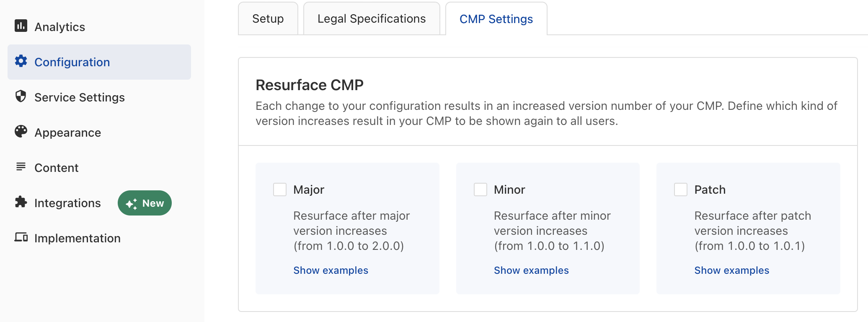Check the Minor version increase option
The height and width of the screenshot is (322, 868).
click(x=480, y=190)
